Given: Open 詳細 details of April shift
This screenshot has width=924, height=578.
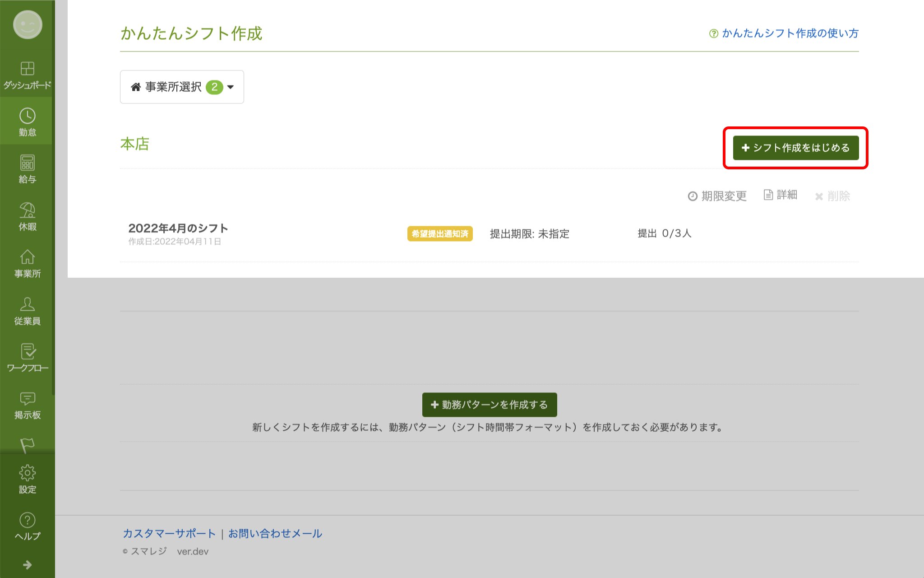Looking at the screenshot, I should point(781,195).
